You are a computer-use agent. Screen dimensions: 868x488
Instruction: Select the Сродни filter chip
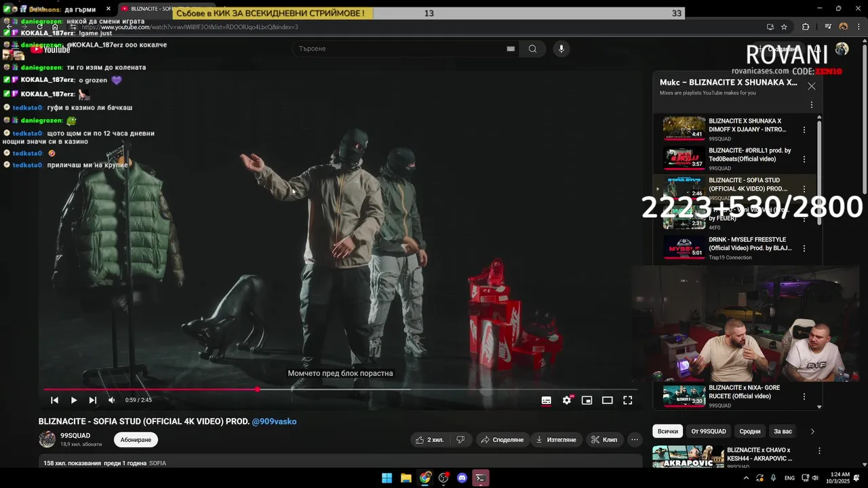click(x=750, y=431)
